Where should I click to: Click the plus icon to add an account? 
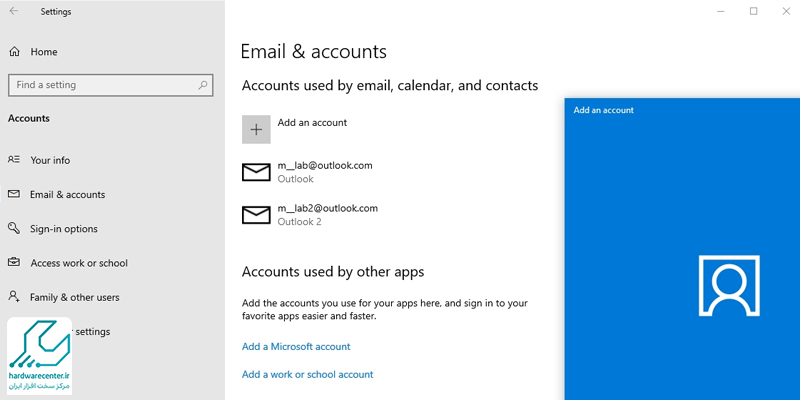click(x=256, y=130)
